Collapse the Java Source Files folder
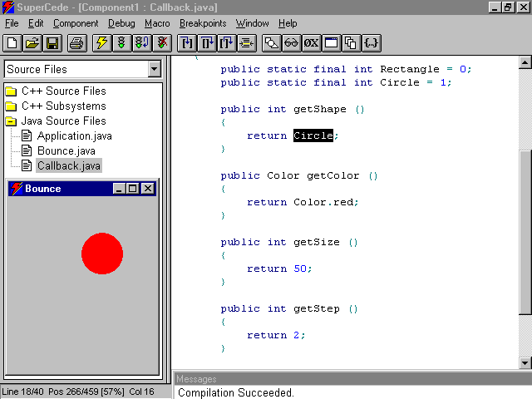Screen dimensions: 532x399 point(11,121)
